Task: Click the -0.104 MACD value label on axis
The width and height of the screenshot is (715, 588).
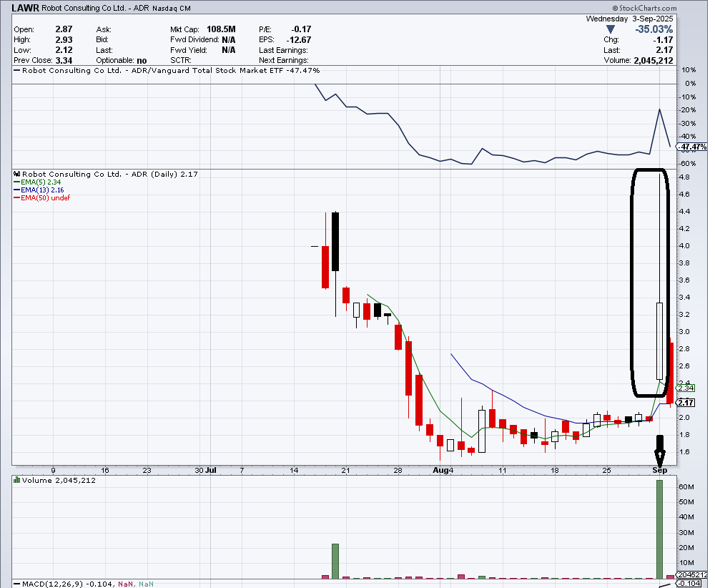Action: point(690,584)
